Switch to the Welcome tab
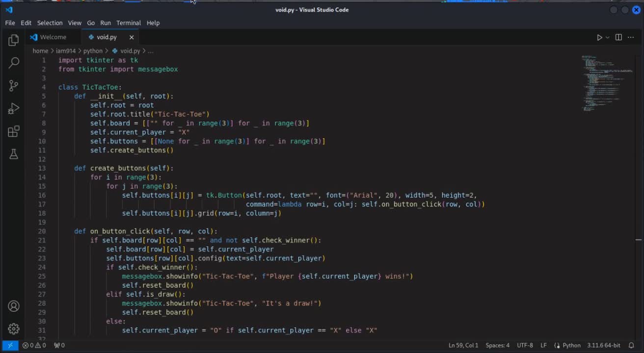Image resolution: width=644 pixels, height=353 pixels. [53, 37]
